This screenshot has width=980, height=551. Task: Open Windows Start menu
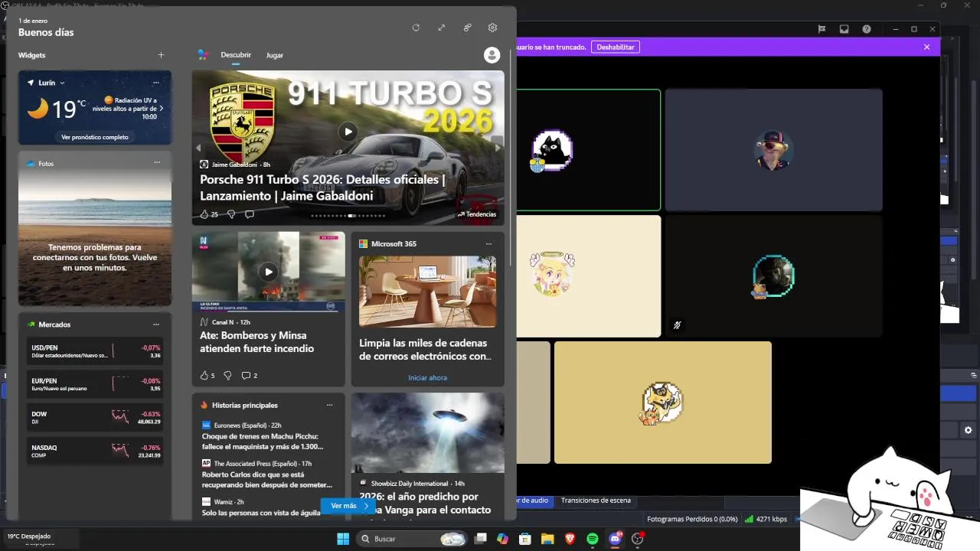343,539
